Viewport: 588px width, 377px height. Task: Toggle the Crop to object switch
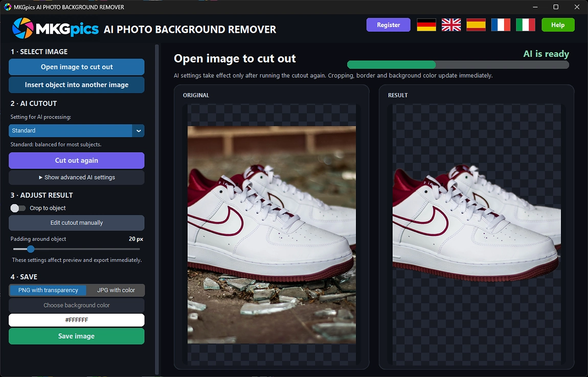(17, 208)
